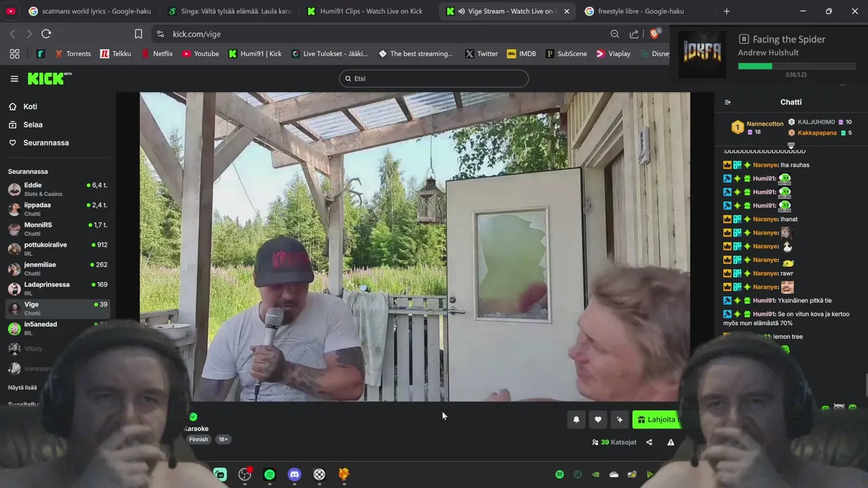Open the Netflix bookmark
The height and width of the screenshot is (488, 868).
tap(157, 54)
